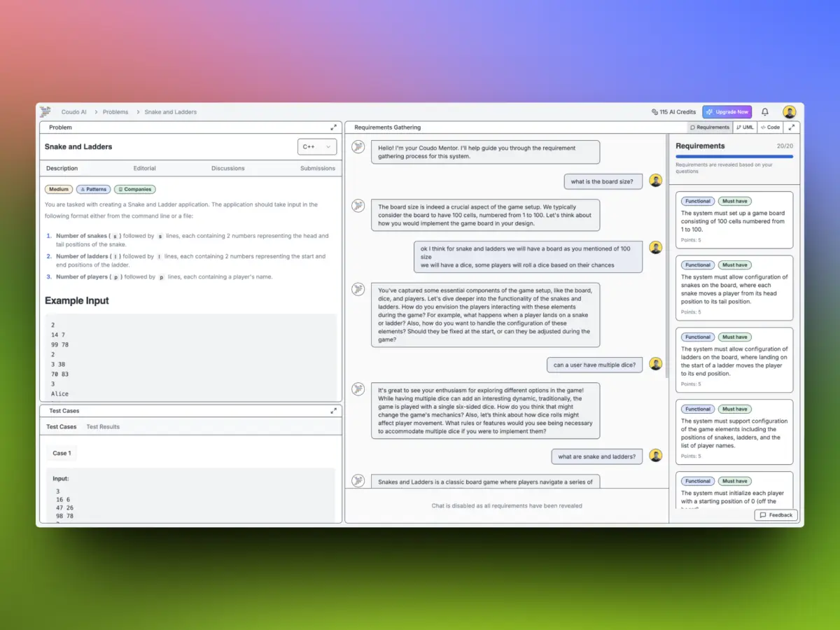840x630 pixels.
Task: Click the AI Credits coin icon
Action: click(x=654, y=112)
